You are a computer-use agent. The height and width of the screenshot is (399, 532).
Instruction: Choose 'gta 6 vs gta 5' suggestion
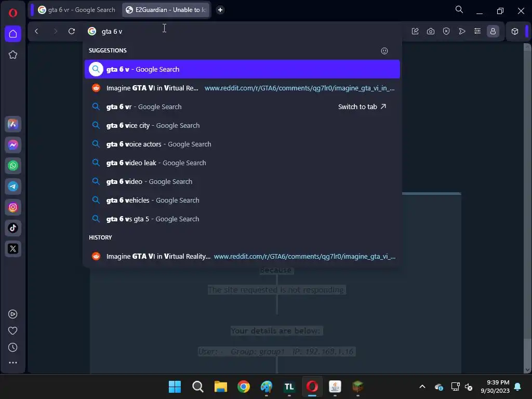[x=242, y=219]
